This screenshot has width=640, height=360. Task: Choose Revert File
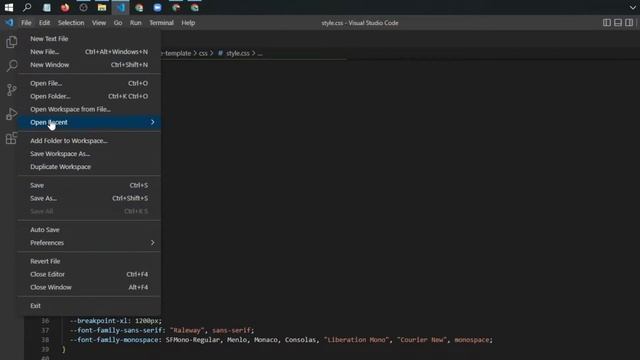(x=89, y=261)
